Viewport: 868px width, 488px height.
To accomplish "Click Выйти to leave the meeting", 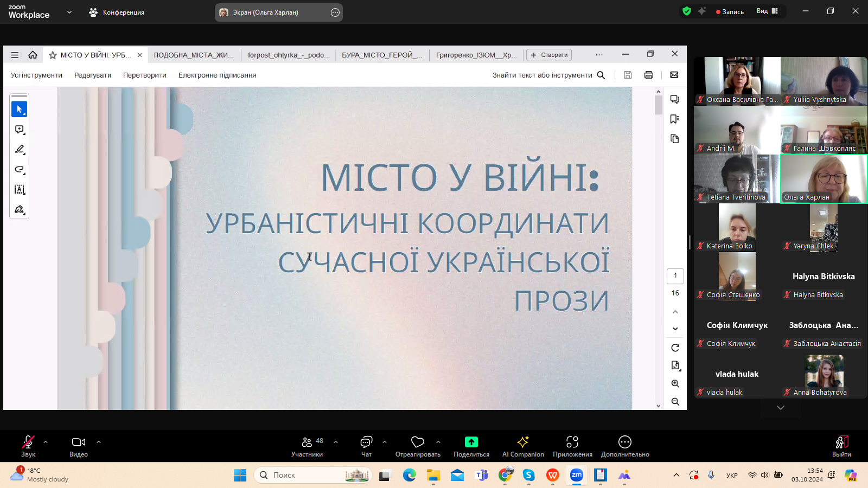I will point(841,446).
